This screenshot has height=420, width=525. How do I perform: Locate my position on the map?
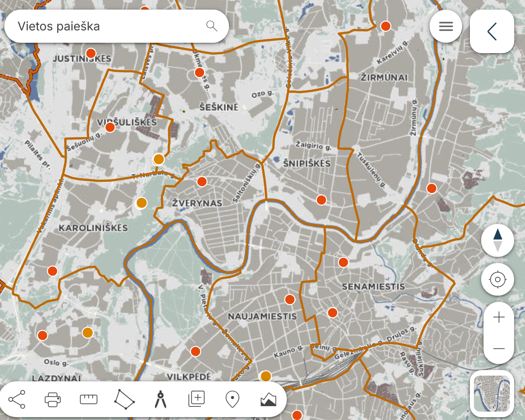(497, 279)
